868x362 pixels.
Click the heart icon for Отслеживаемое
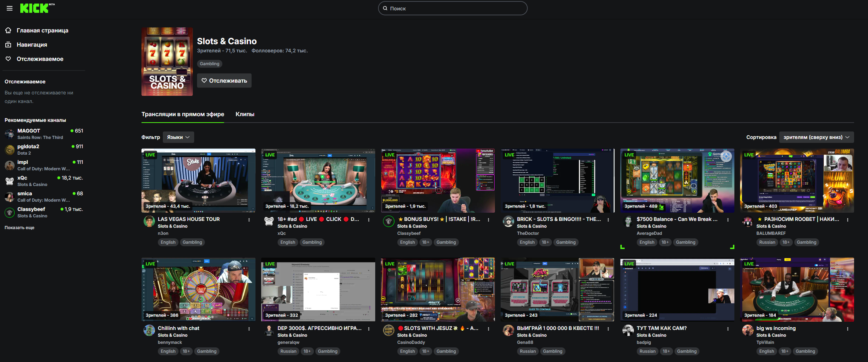point(8,59)
